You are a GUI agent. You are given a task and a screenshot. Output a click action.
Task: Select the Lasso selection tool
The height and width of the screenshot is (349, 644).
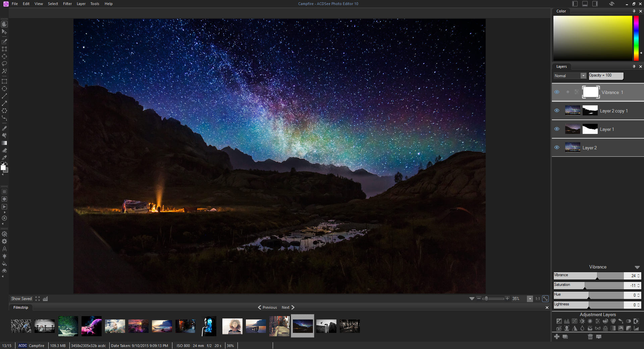pyautogui.click(x=4, y=64)
